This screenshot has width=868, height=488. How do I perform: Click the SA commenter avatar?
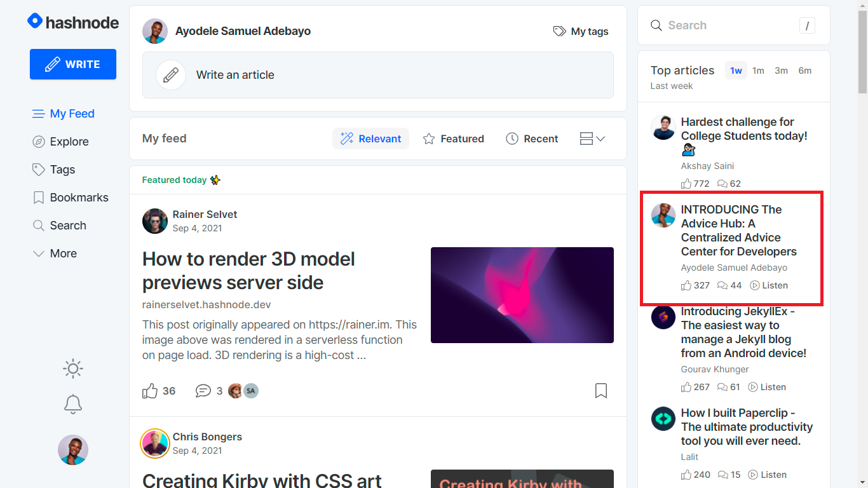coord(251,391)
